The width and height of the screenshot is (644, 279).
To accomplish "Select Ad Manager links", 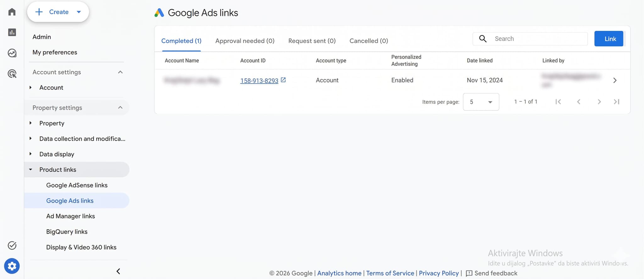I will click(70, 216).
